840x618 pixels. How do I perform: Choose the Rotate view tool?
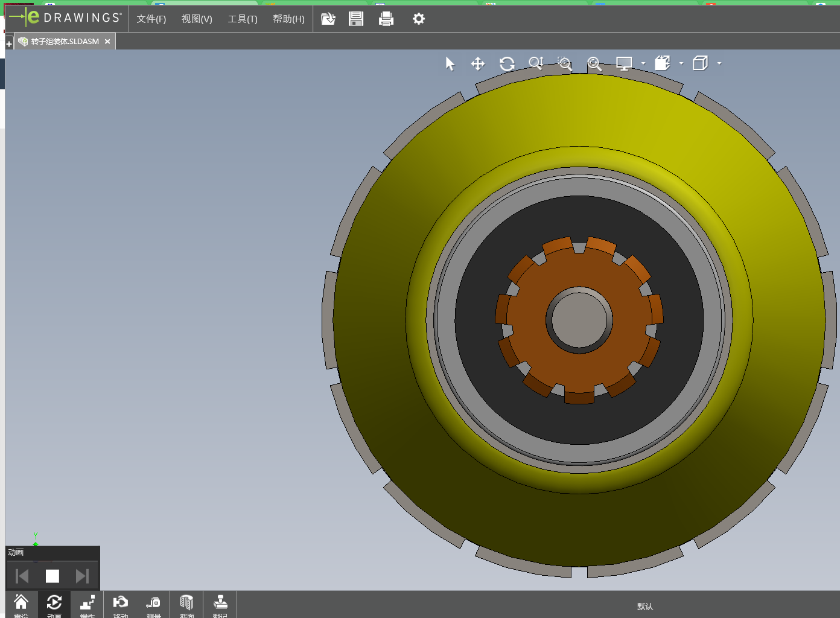(507, 64)
